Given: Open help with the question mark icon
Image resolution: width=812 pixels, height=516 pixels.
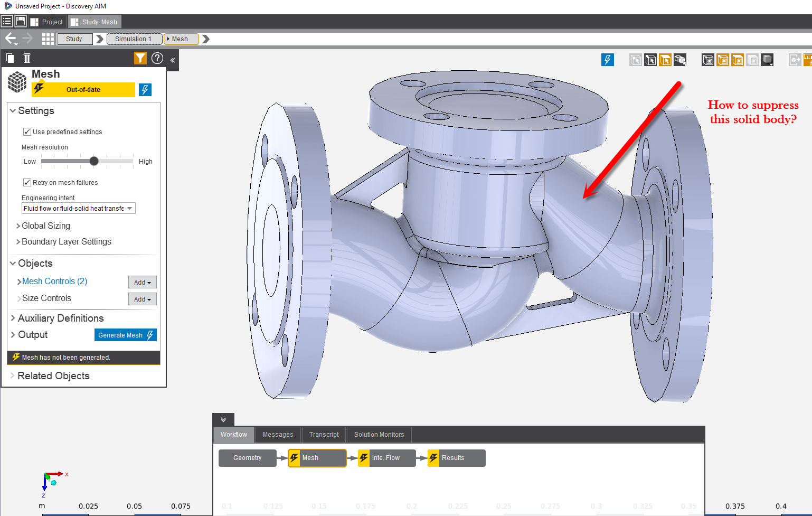Looking at the screenshot, I should tap(157, 58).
